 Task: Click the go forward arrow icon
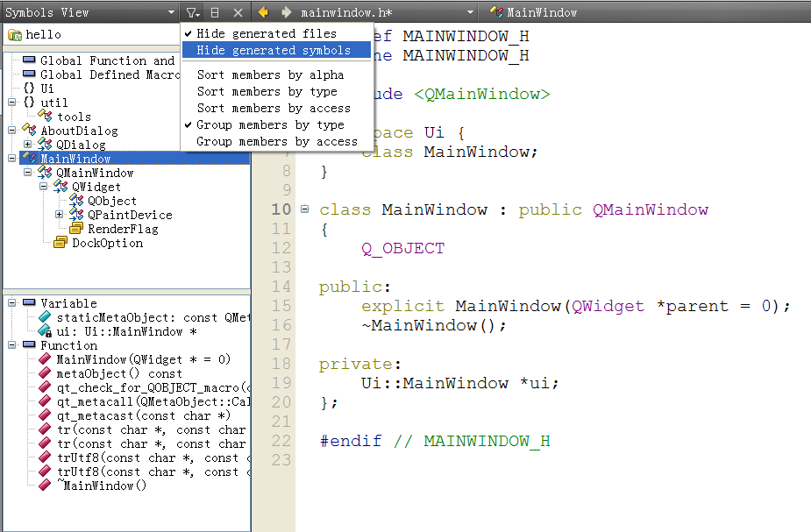[x=286, y=12]
